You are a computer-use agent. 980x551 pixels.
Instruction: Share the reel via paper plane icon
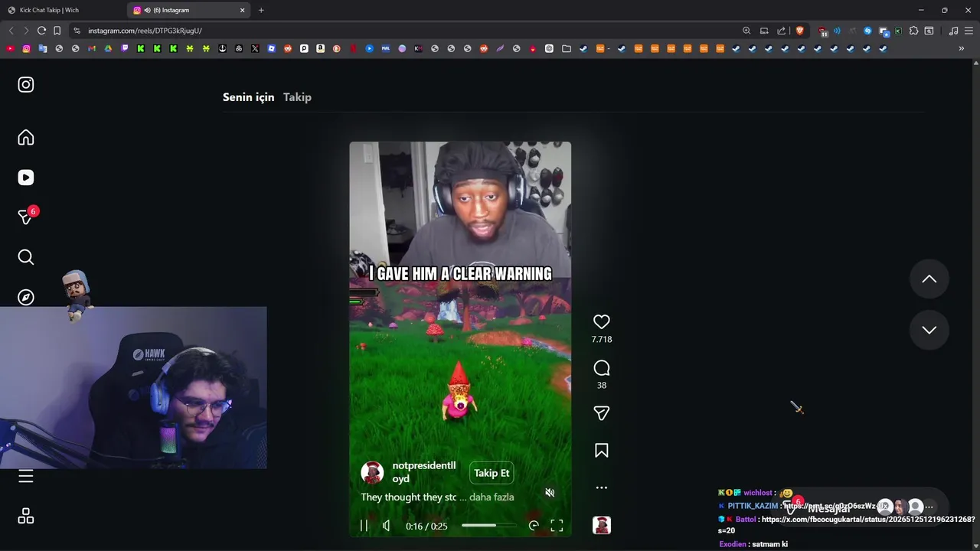pyautogui.click(x=602, y=413)
